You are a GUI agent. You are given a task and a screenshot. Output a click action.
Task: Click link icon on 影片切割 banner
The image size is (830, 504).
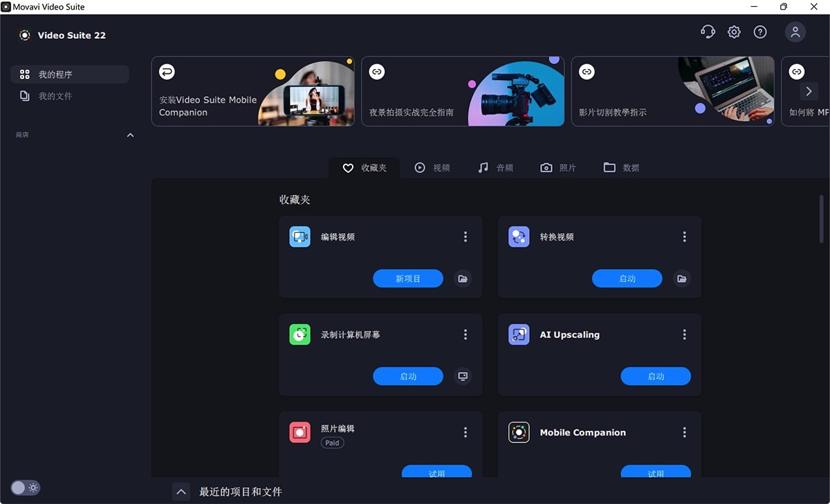click(587, 71)
